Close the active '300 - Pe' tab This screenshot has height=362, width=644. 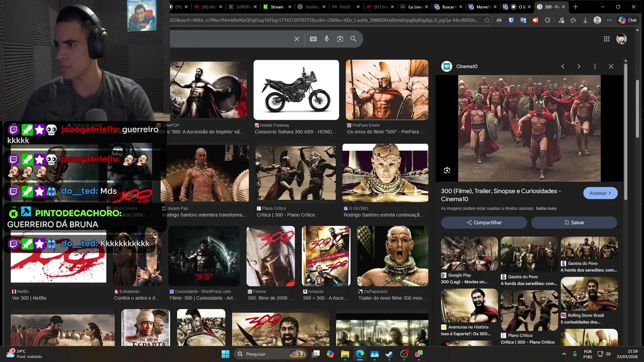click(563, 7)
